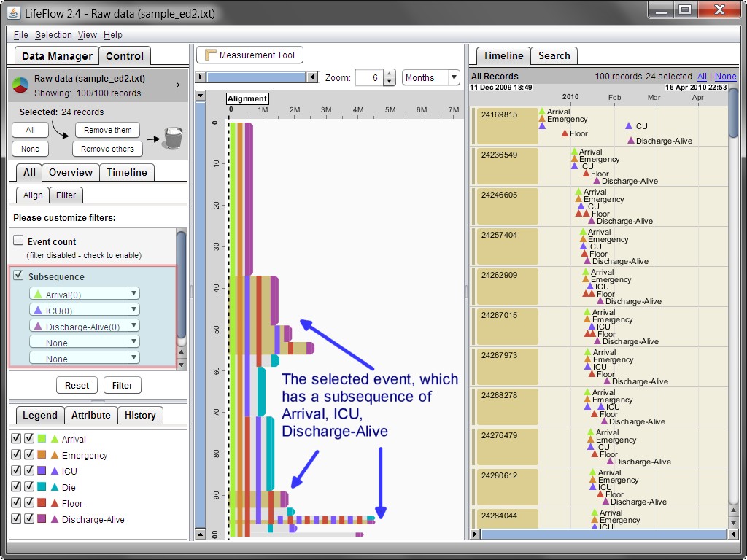Click the Measurement Tool ruler icon
Image resolution: width=747 pixels, height=560 pixels.
[211, 55]
